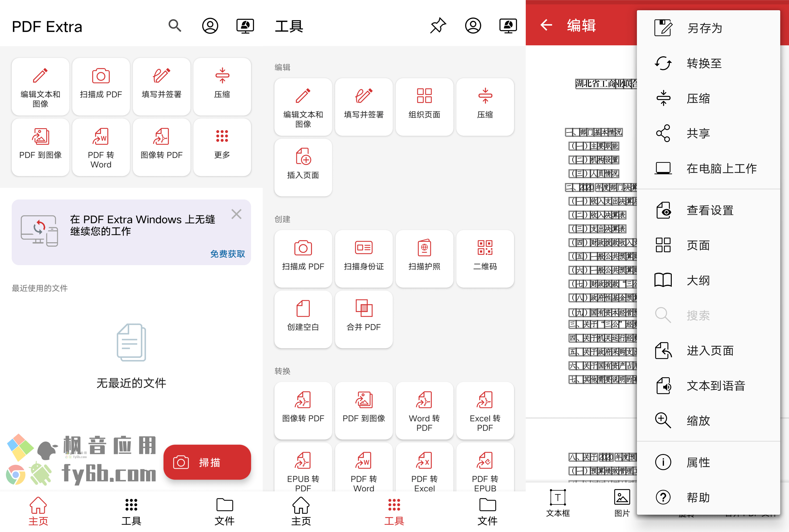Open PDF 到图像 in Tools 转换 section
The height and width of the screenshot is (532, 789).
[364, 411]
